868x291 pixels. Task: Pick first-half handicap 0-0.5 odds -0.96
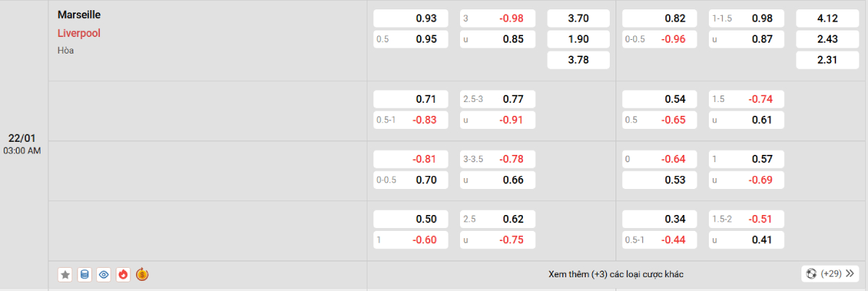click(x=660, y=39)
